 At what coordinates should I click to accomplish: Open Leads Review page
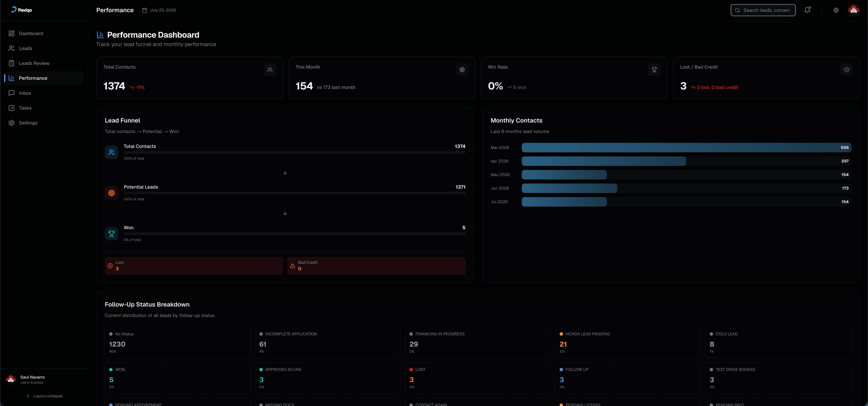(44, 63)
